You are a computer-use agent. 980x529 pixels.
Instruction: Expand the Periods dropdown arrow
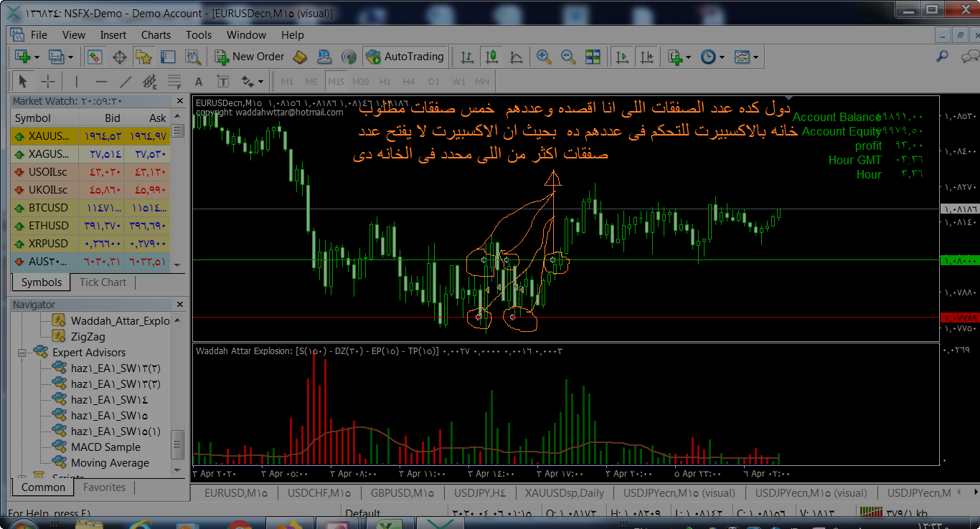(722, 57)
